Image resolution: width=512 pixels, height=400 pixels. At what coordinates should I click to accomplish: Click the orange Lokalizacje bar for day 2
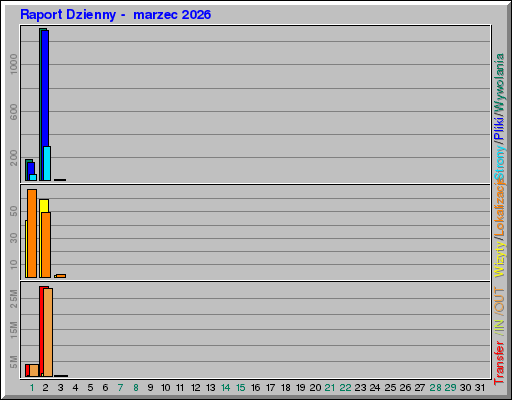[46, 245]
